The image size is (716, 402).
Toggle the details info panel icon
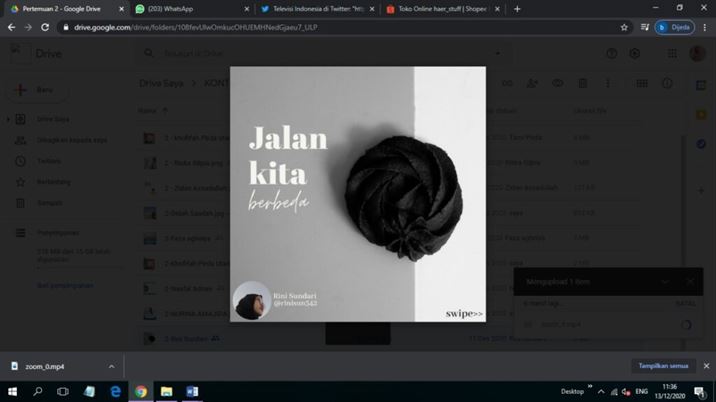pyautogui.click(x=667, y=84)
